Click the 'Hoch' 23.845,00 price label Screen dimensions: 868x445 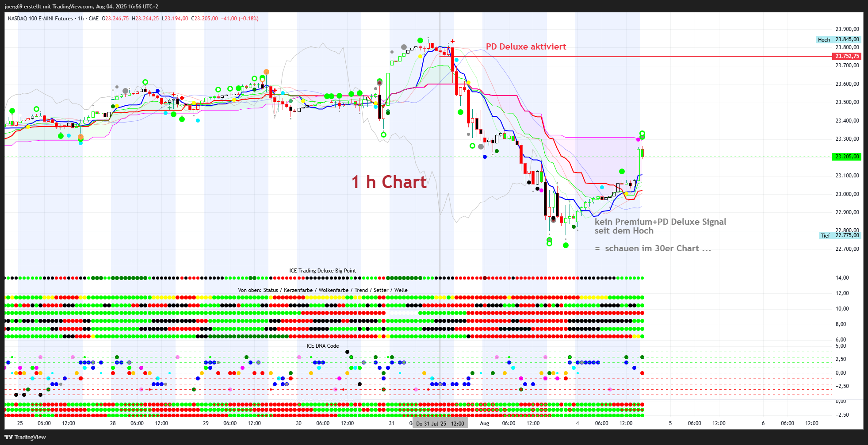(x=839, y=39)
